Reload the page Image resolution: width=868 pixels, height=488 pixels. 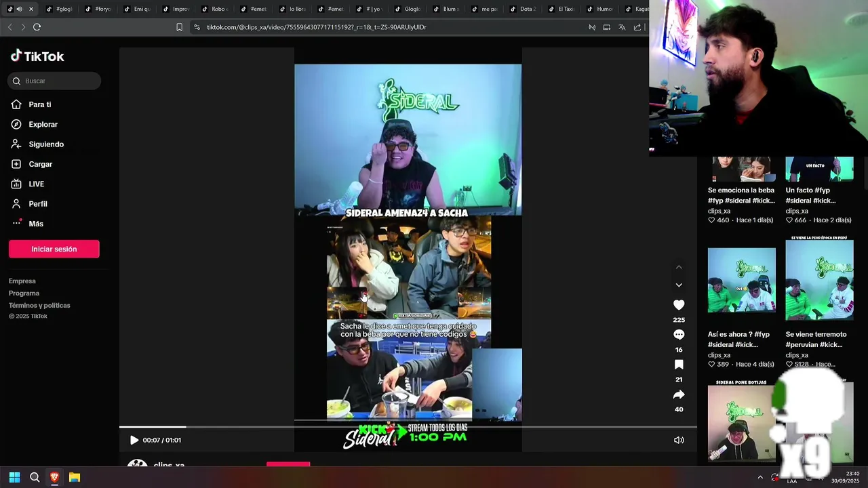pyautogui.click(x=37, y=27)
